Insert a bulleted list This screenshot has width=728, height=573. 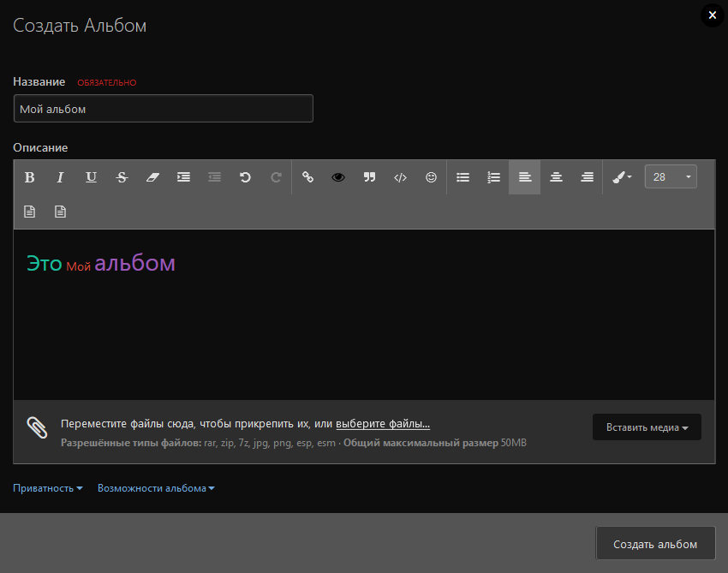click(x=462, y=177)
